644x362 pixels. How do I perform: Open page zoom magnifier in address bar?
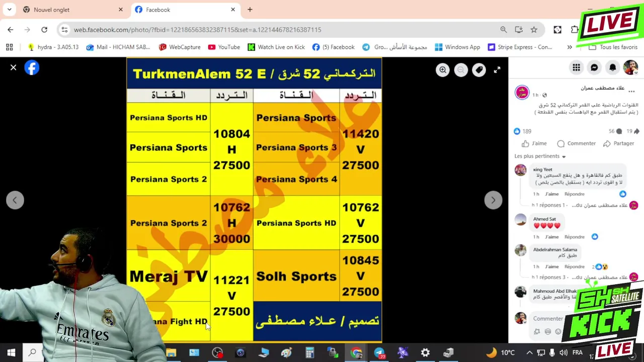(503, 30)
